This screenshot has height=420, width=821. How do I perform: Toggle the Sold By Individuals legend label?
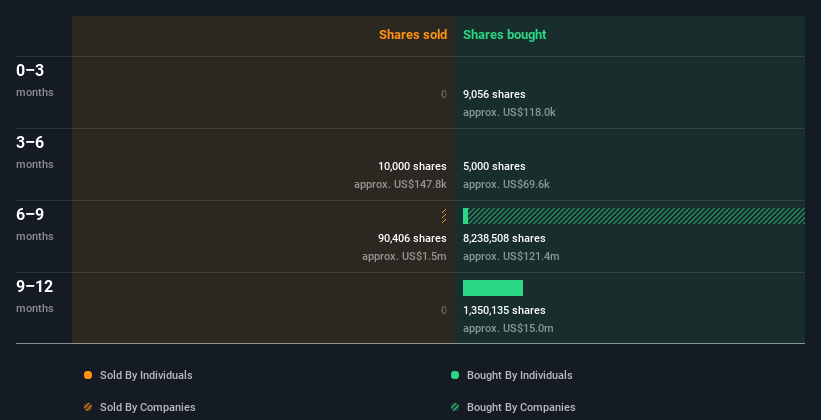(146, 375)
